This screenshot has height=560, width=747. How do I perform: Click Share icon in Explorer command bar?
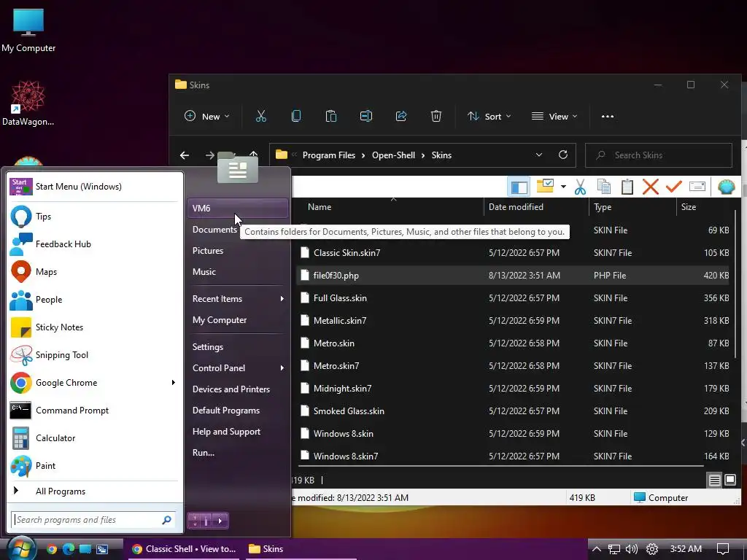pos(401,116)
